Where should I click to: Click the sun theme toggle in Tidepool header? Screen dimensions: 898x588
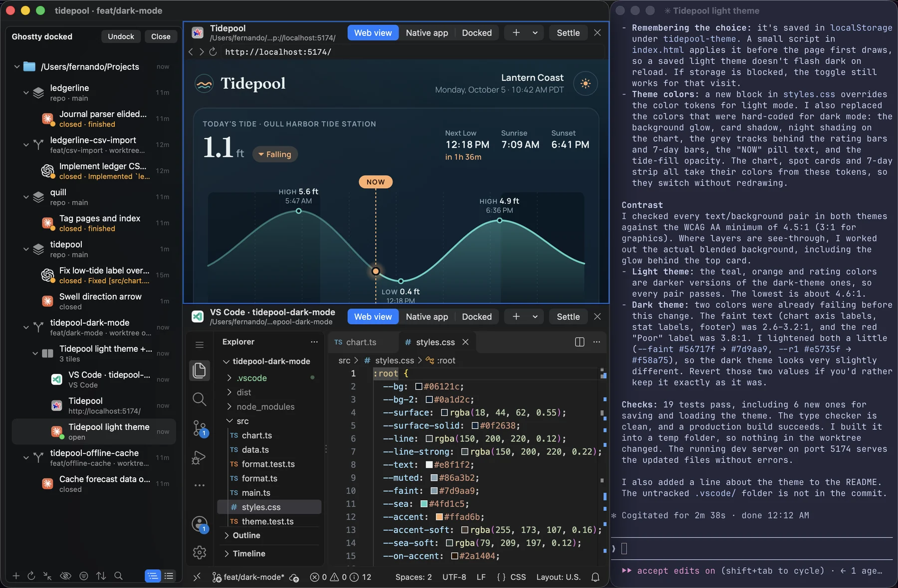click(585, 83)
